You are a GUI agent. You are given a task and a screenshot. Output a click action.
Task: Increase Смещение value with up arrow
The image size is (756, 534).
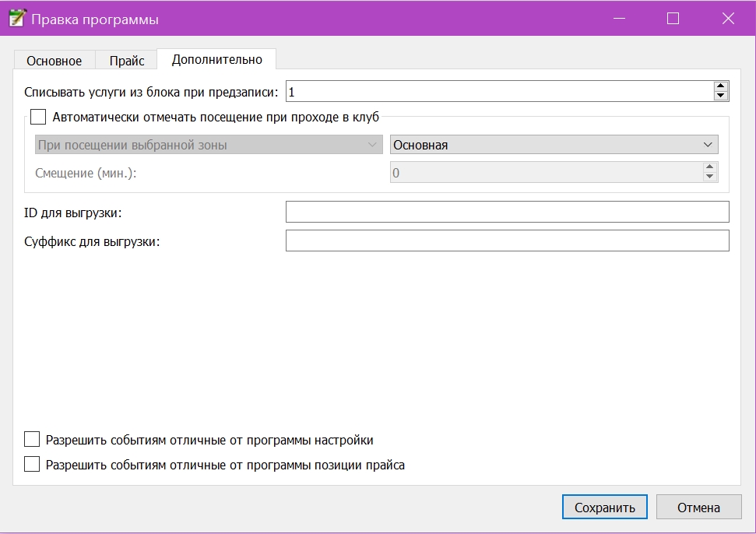[x=709, y=167]
